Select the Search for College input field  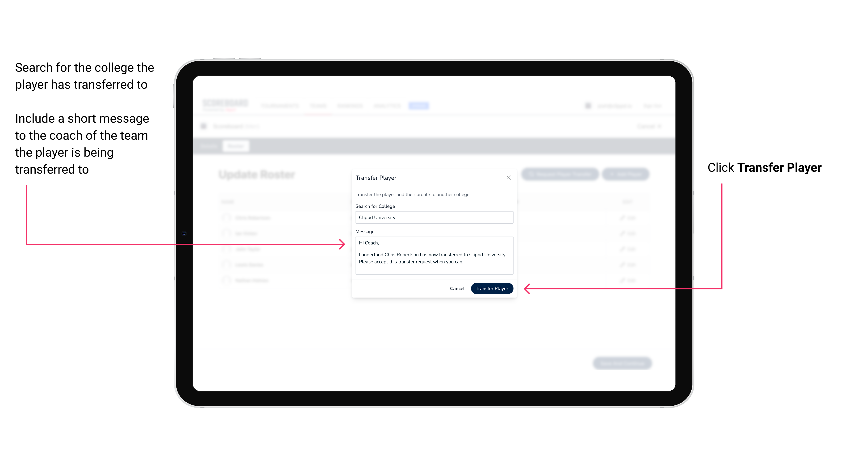[433, 217]
